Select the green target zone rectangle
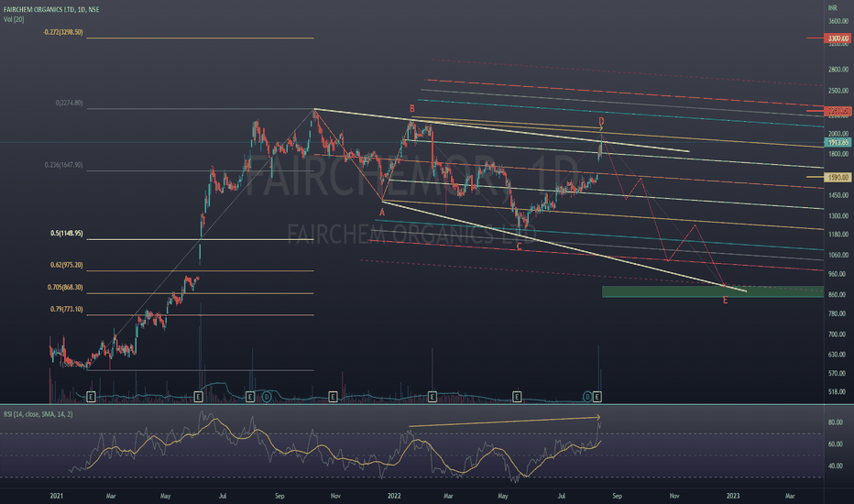The image size is (854, 504). [x=713, y=291]
